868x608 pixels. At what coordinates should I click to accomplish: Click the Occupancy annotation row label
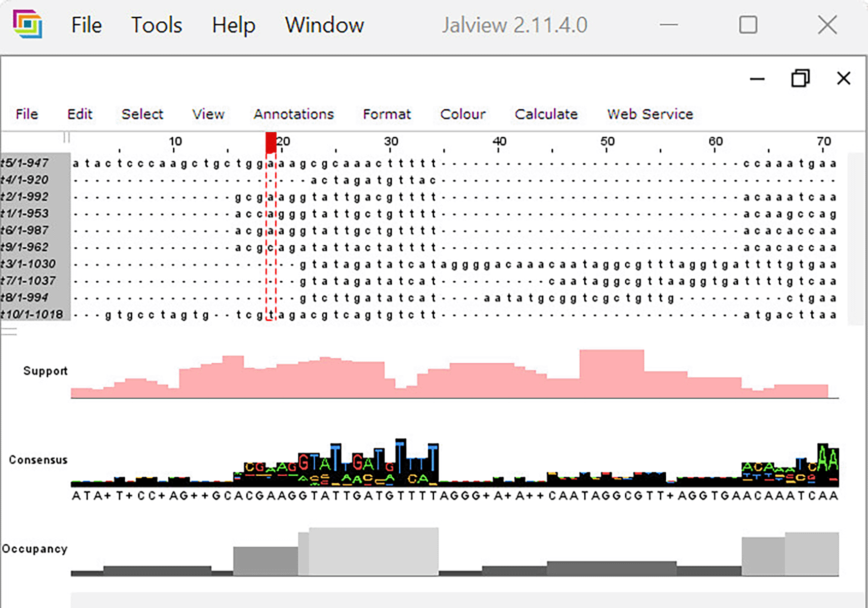[x=34, y=549]
